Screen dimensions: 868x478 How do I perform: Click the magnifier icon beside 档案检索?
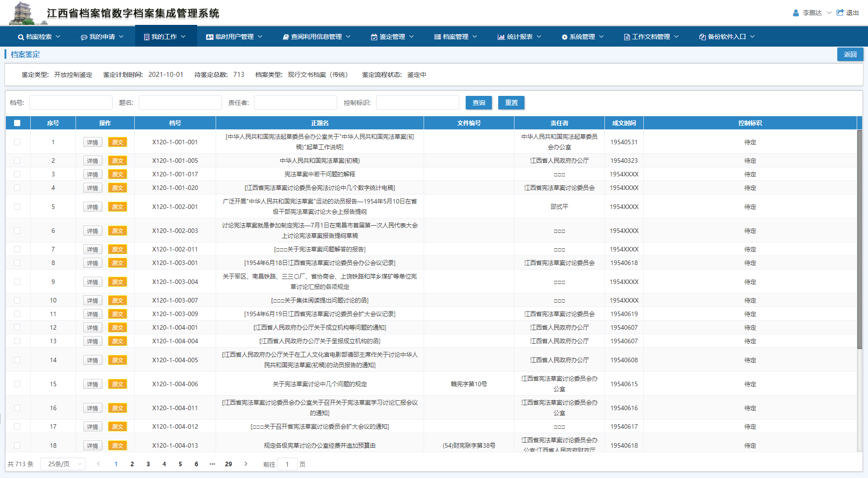click(x=21, y=37)
